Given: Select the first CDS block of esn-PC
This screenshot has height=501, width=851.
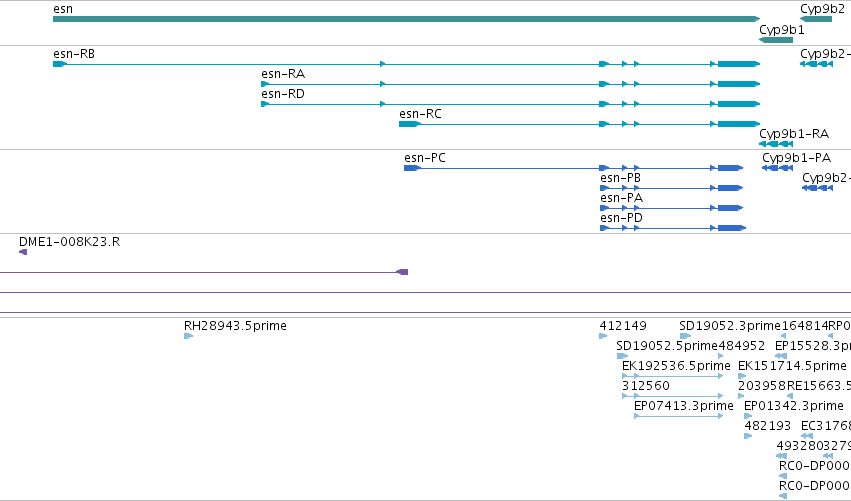Looking at the screenshot, I should coord(412,168).
